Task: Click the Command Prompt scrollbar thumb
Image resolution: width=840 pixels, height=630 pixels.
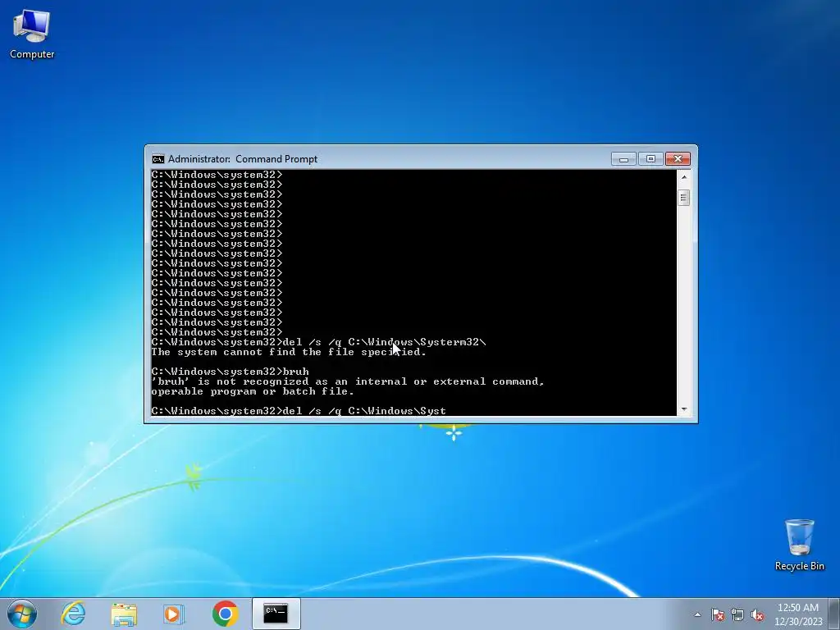Action: point(683,198)
